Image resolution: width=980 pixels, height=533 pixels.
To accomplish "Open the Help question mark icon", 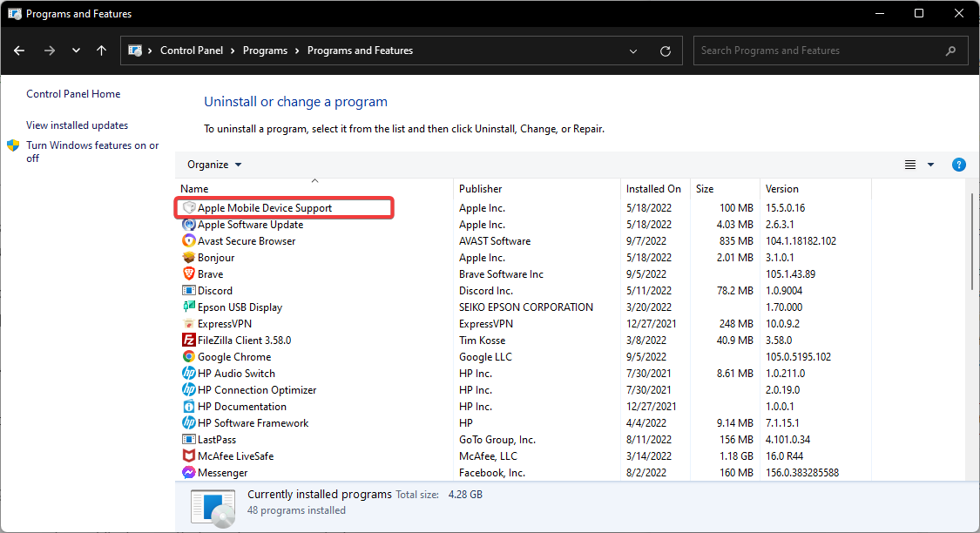I will point(958,165).
